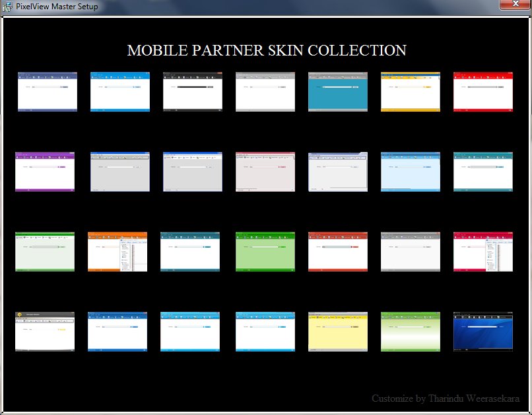Select the dark navy skin at bottom right
The image size is (532, 415).
coord(482,331)
